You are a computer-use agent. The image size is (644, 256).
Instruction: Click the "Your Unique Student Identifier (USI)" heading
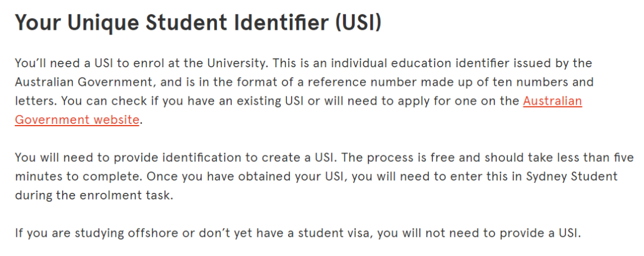tap(198, 24)
